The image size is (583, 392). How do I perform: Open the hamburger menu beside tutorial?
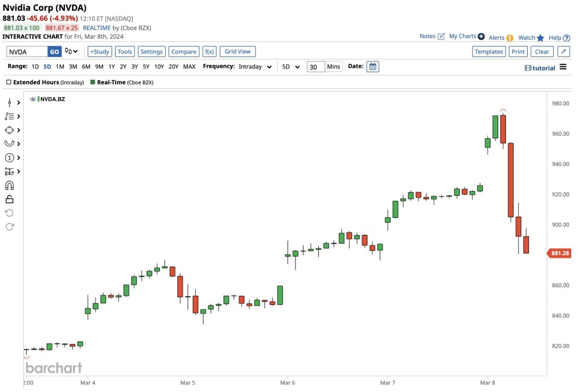563,67
